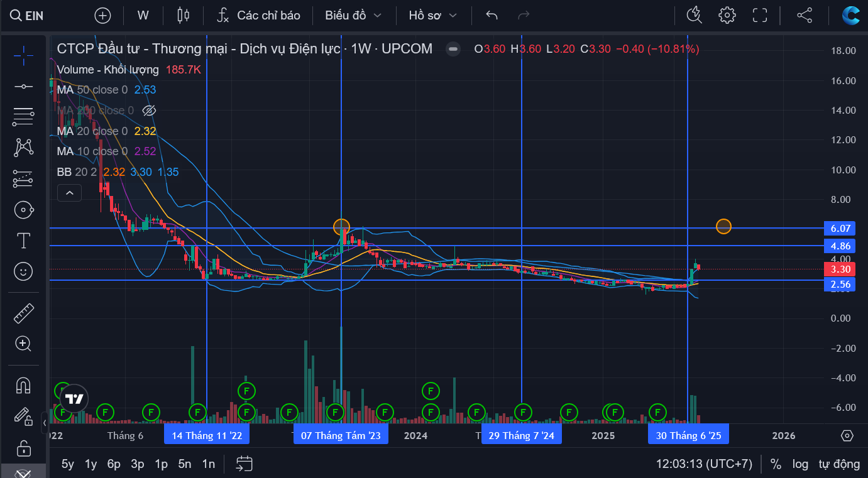This screenshot has width=868, height=478.
Task: Activate the zoom in tool
Action: click(x=23, y=344)
